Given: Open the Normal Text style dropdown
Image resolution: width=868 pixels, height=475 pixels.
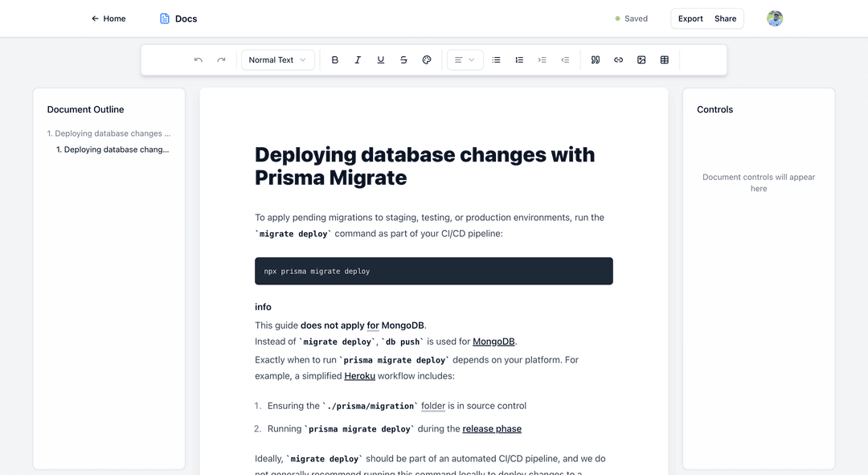Looking at the screenshot, I should 277,60.
